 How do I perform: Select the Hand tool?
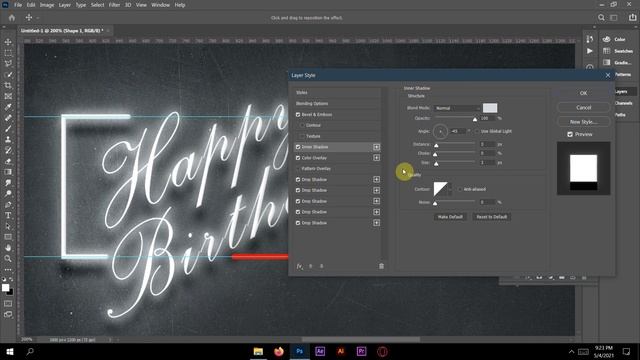point(8,248)
